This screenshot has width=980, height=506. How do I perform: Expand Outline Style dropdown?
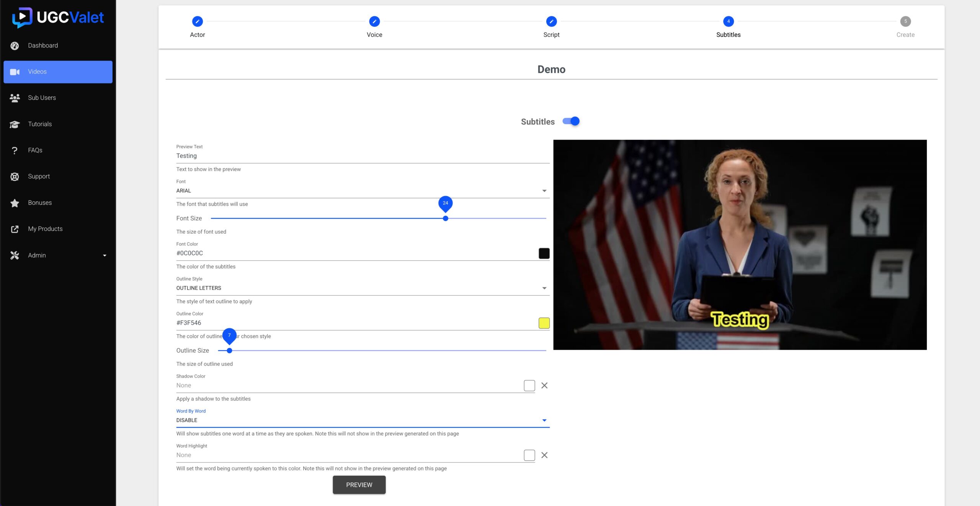(x=544, y=288)
